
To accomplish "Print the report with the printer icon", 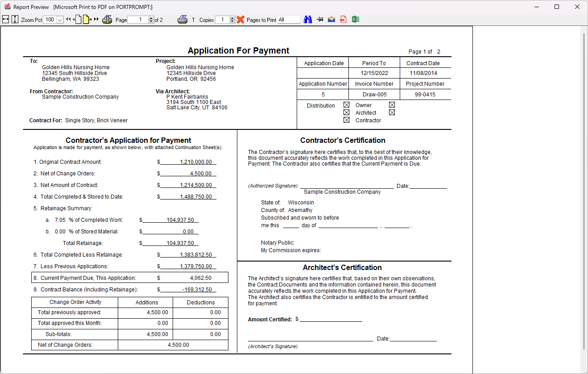I will [x=182, y=19].
